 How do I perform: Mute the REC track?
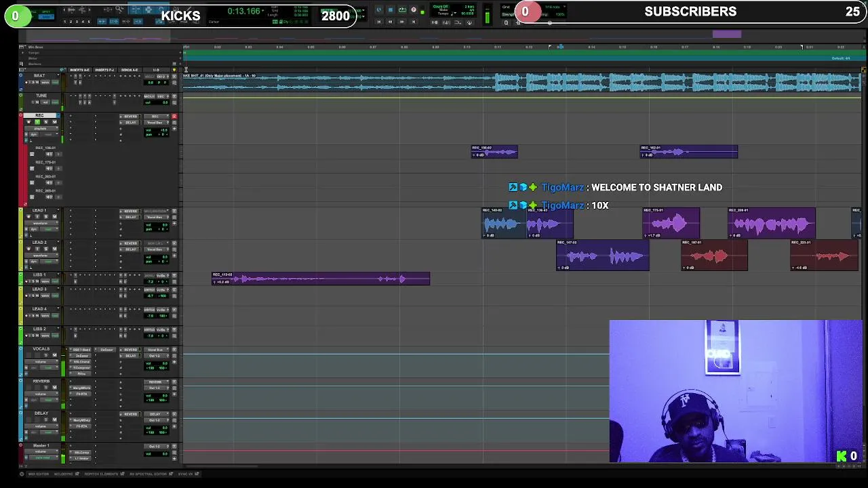(55, 122)
